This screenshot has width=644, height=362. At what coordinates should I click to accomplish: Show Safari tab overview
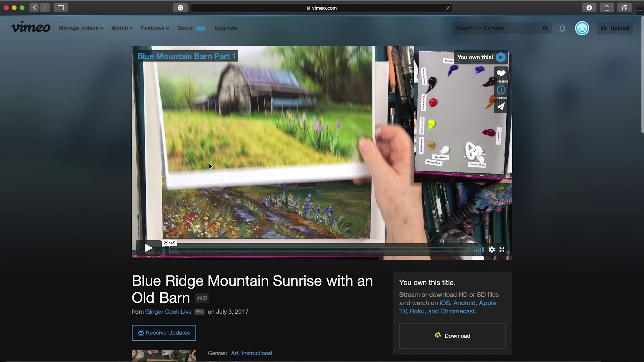pos(624,8)
